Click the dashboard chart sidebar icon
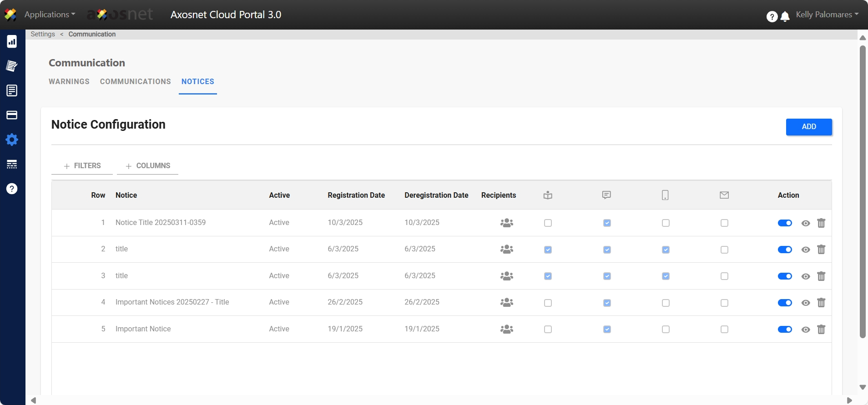The image size is (868, 405). point(12,42)
